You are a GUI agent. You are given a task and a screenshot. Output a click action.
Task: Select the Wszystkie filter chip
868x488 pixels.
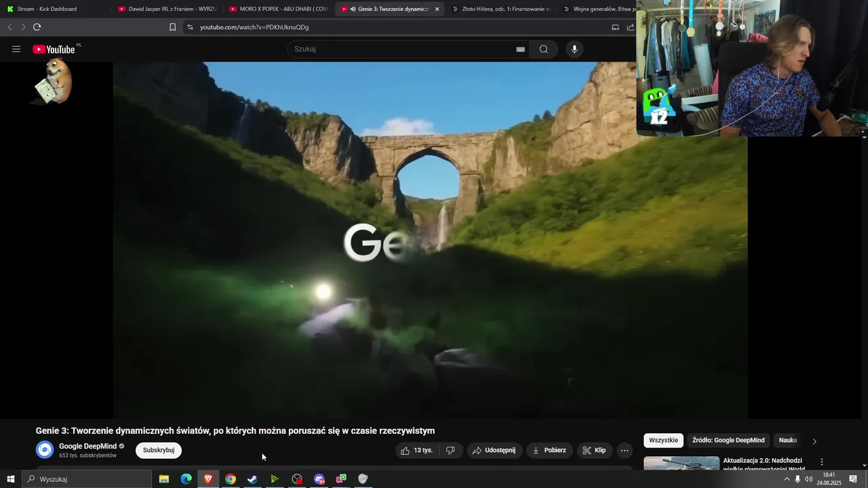[663, 440]
